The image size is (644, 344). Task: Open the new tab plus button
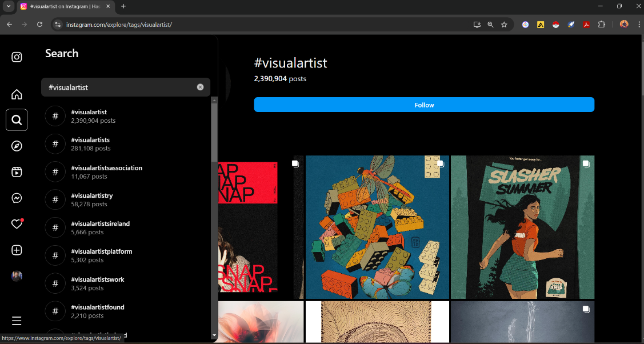click(123, 6)
